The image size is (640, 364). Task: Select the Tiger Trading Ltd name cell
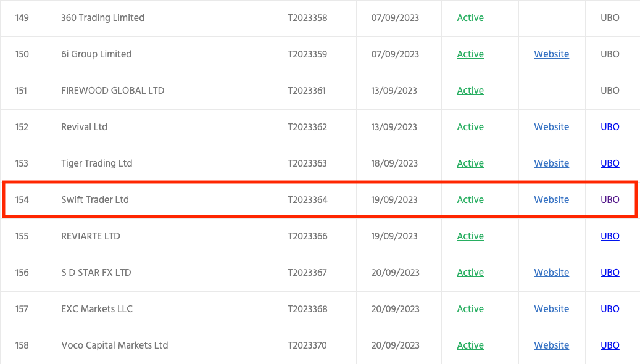[x=160, y=163]
